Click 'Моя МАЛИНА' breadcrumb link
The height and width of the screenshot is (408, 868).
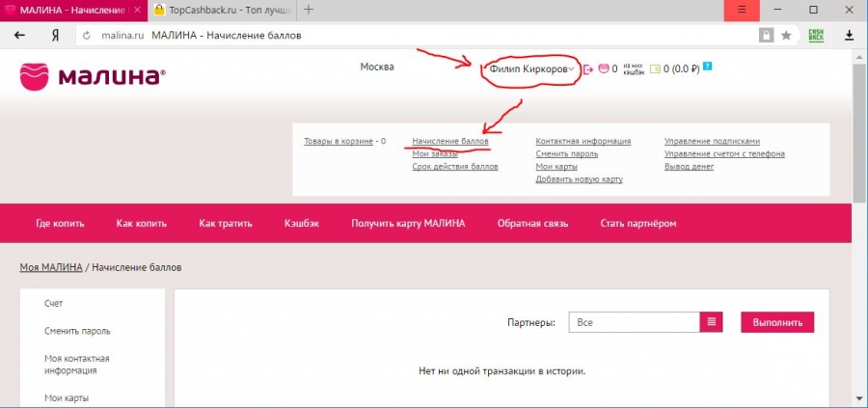(51, 267)
